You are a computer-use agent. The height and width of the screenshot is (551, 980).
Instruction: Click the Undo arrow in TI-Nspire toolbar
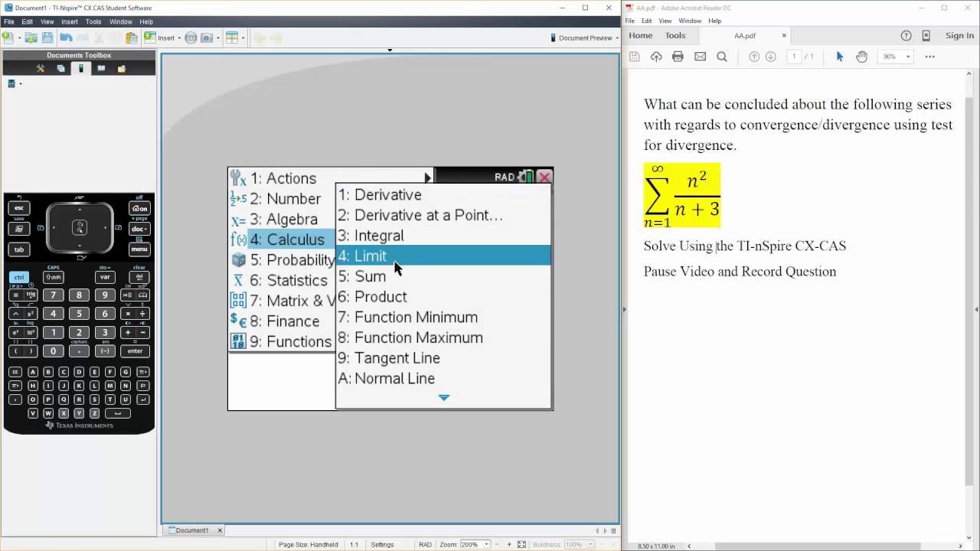pos(67,37)
